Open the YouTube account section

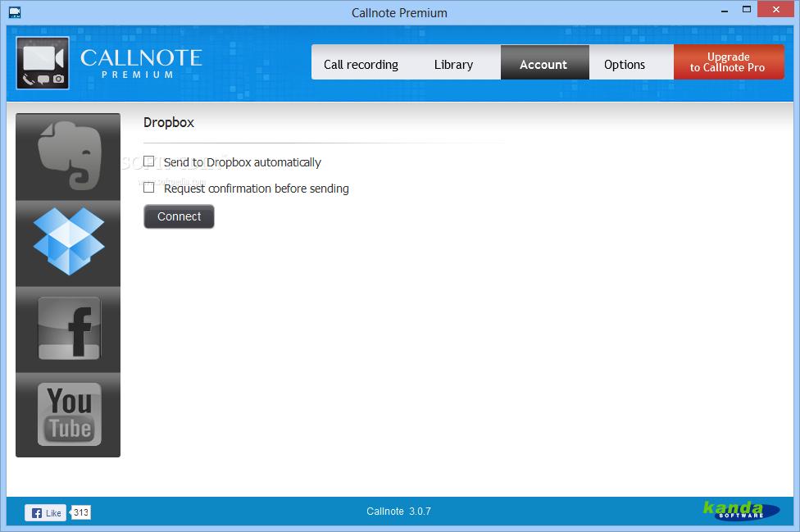click(x=68, y=415)
